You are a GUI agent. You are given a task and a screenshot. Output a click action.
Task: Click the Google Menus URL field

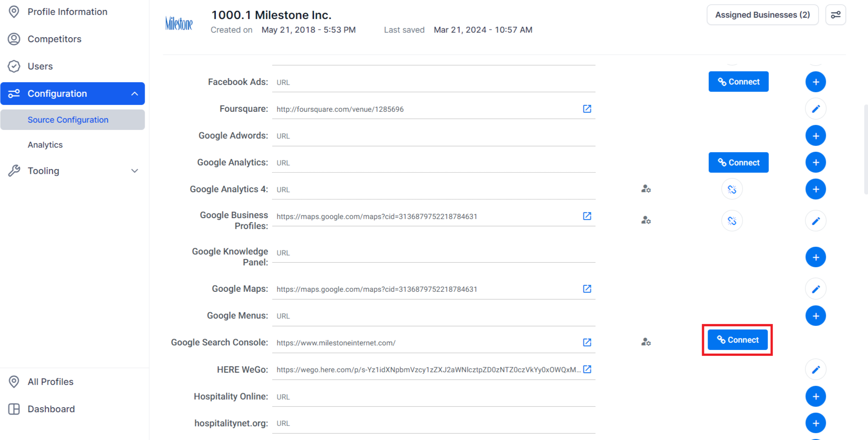(434, 316)
